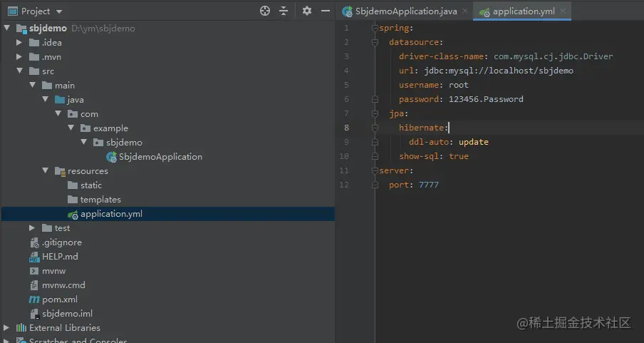Click the mvnw script file icon
644x343 pixels.
34,271
